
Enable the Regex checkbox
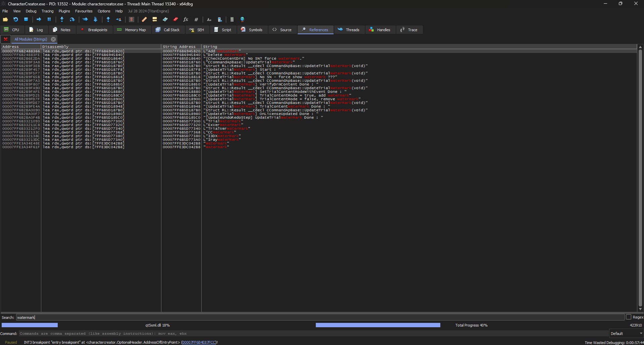click(x=629, y=317)
